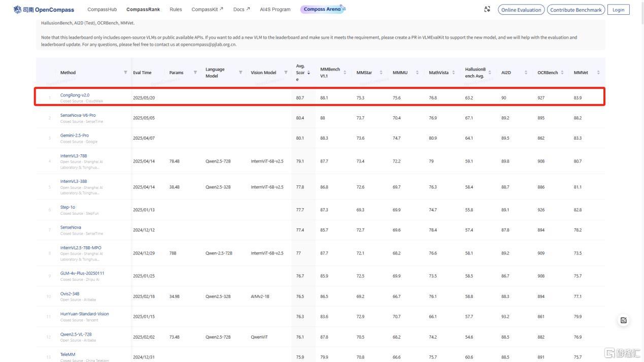644x362 pixels.
Task: Select eval date 2025/05/20 for CongRong-v2.0
Action: (x=144, y=97)
